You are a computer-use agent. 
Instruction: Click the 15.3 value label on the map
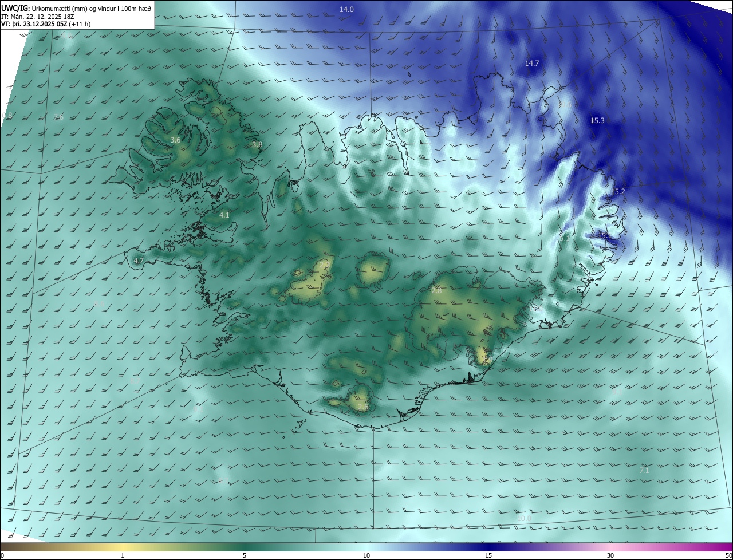[597, 120]
